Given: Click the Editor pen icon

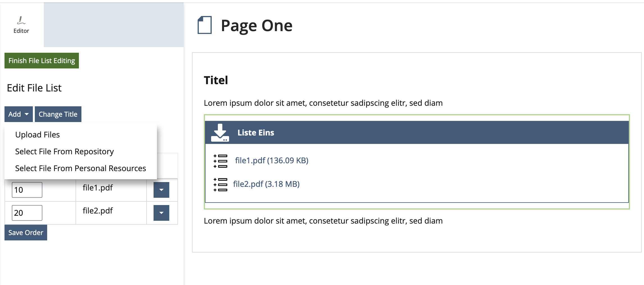Looking at the screenshot, I should click(x=21, y=20).
